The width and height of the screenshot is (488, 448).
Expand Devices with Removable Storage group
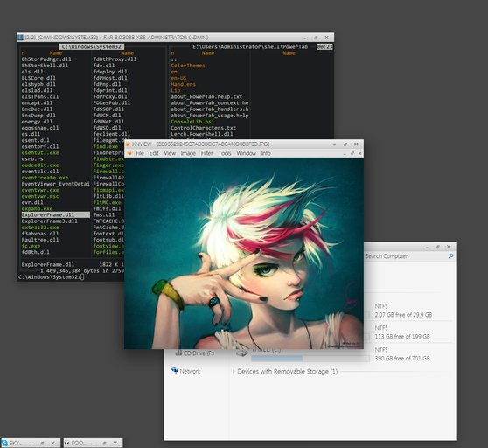pos(234,371)
